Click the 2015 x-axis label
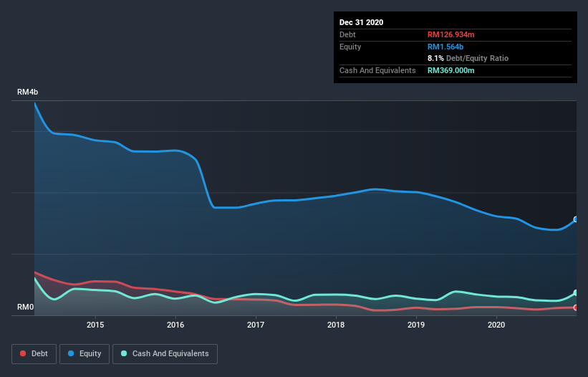The width and height of the screenshot is (588, 377). [x=95, y=325]
